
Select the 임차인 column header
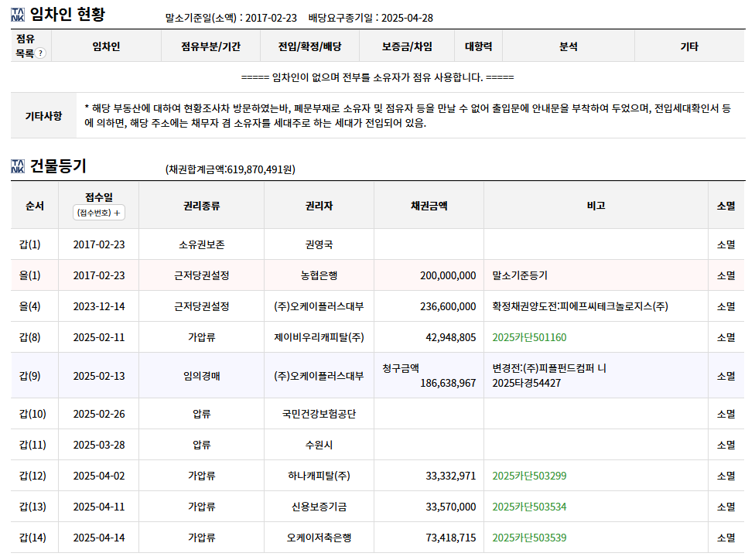point(106,46)
